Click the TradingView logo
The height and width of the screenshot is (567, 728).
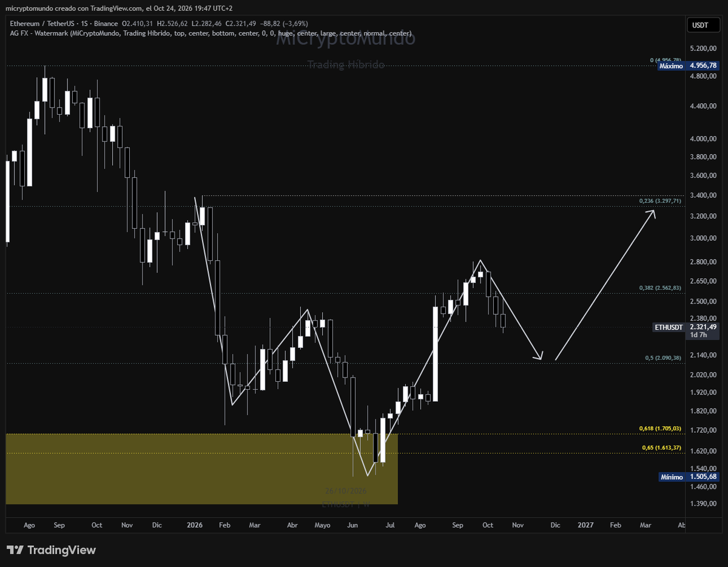click(x=51, y=550)
